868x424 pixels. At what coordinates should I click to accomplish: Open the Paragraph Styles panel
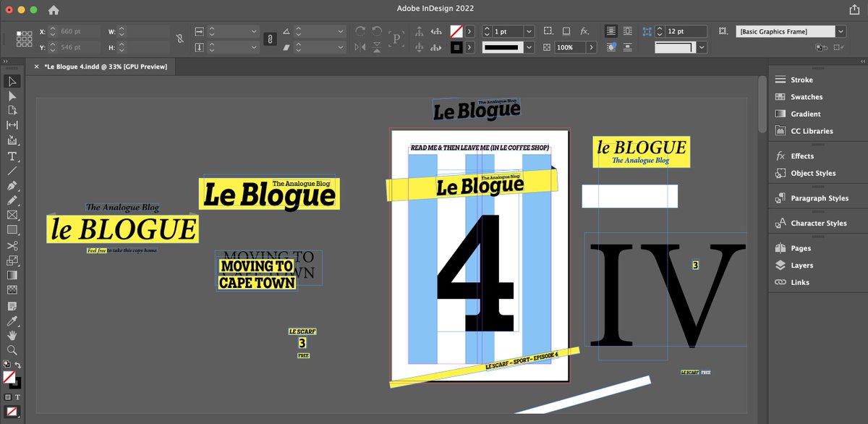coord(820,198)
